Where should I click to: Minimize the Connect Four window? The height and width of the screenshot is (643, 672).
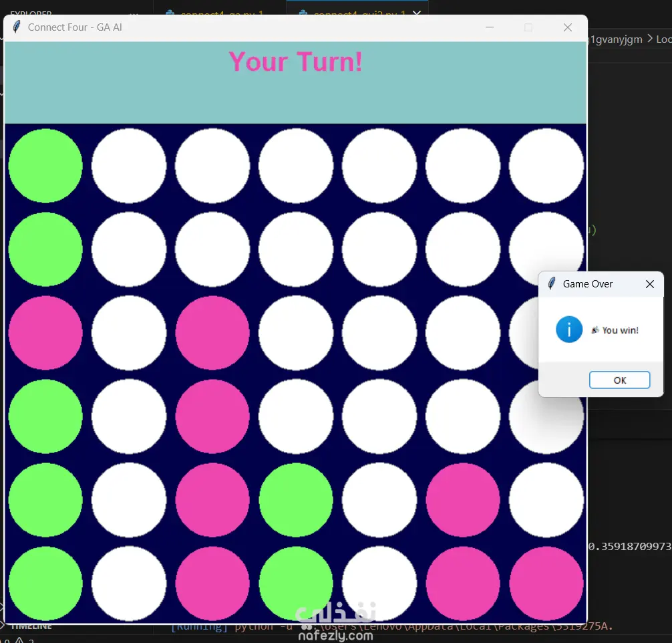490,27
